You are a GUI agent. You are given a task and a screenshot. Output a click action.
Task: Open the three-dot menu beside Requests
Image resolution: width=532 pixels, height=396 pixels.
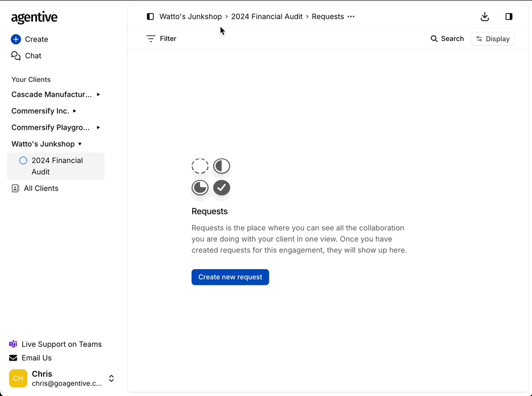click(x=351, y=16)
